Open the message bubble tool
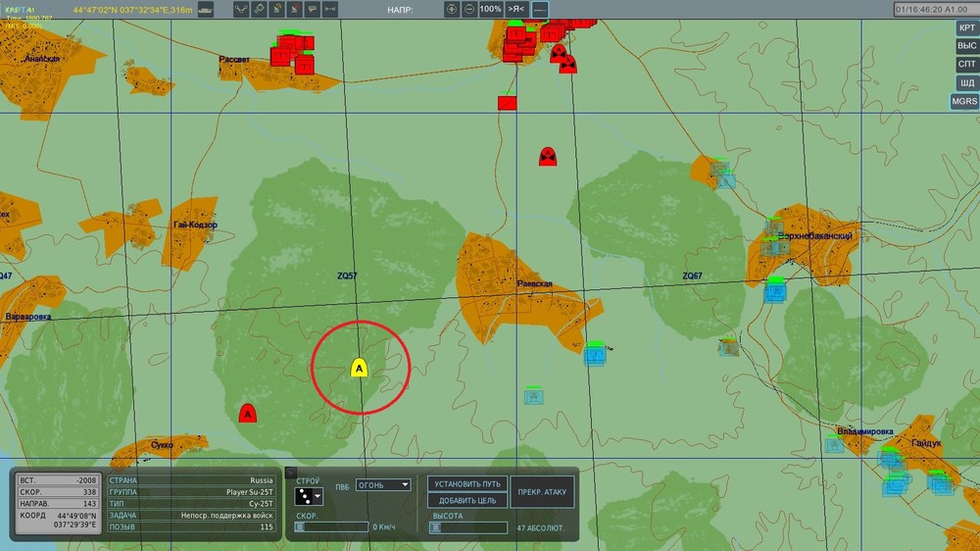Image resolution: width=980 pixels, height=551 pixels. coord(312,10)
